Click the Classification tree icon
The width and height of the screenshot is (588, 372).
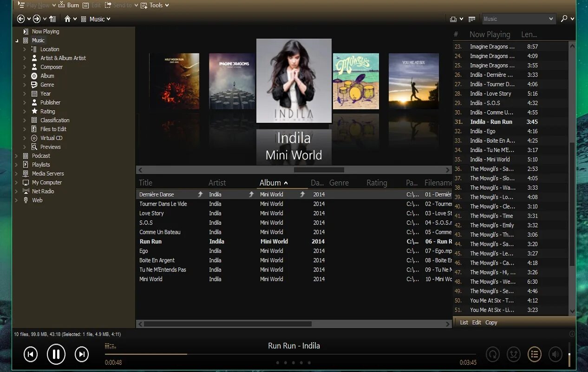[34, 120]
